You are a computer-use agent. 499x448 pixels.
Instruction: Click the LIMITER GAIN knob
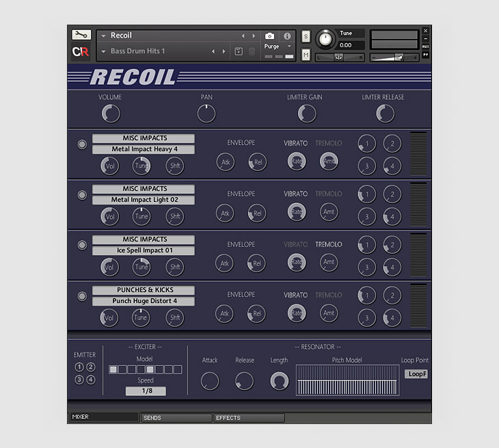pyautogui.click(x=307, y=114)
